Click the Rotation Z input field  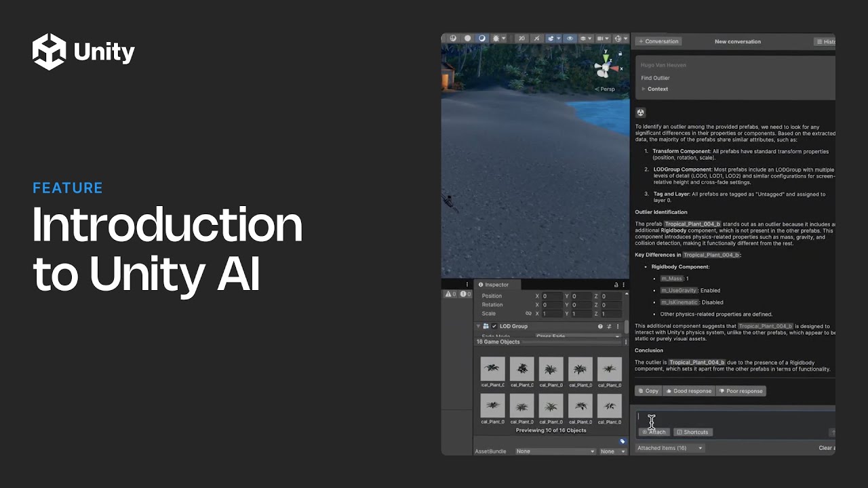pos(612,305)
